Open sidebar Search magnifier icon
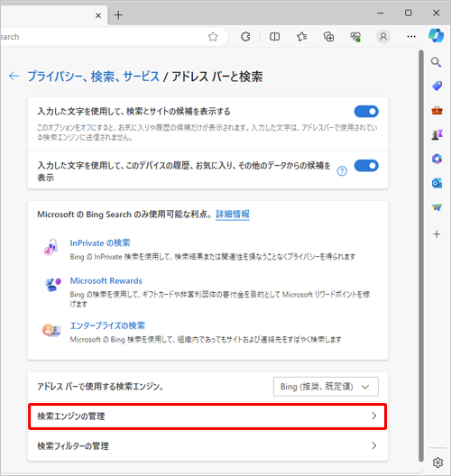The width and height of the screenshot is (451, 476). [x=437, y=62]
